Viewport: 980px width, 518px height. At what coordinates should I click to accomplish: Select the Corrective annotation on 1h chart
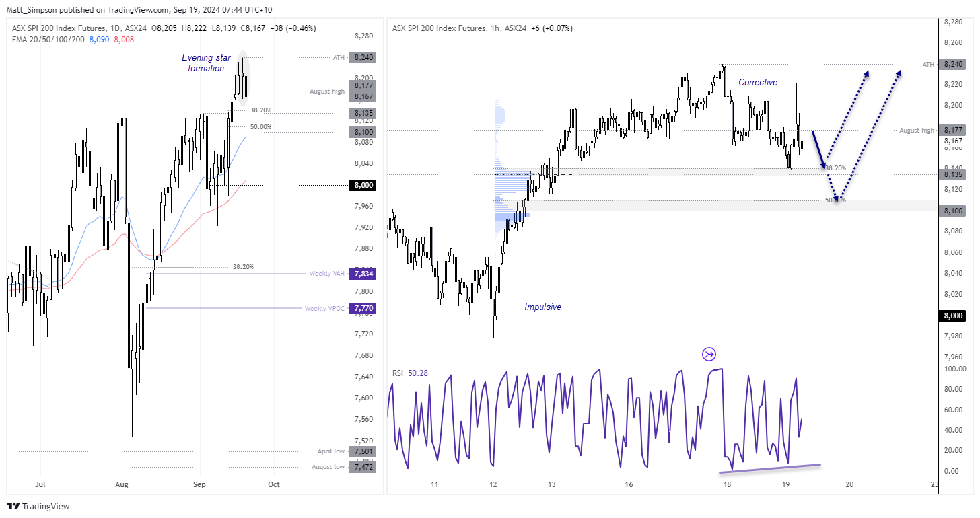click(758, 82)
